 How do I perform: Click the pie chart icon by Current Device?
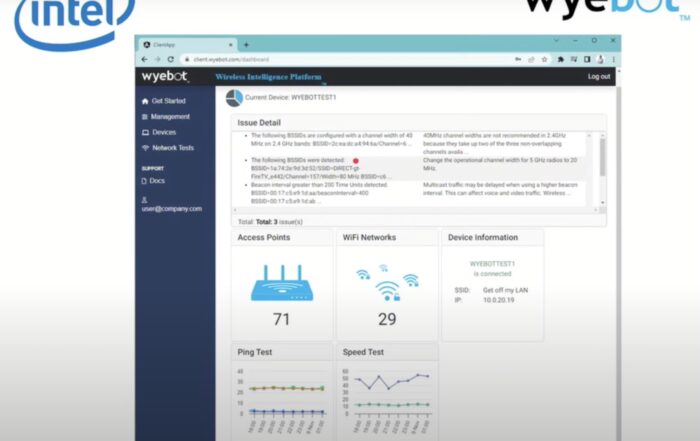[234, 98]
